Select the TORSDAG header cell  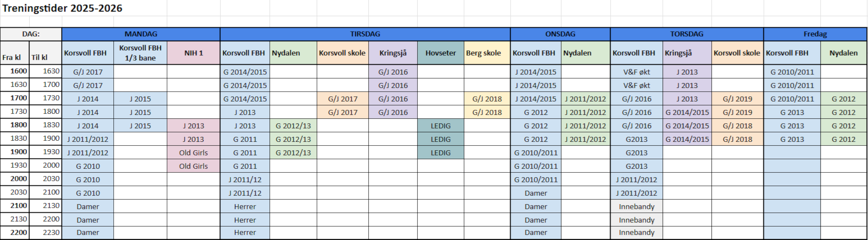click(687, 34)
